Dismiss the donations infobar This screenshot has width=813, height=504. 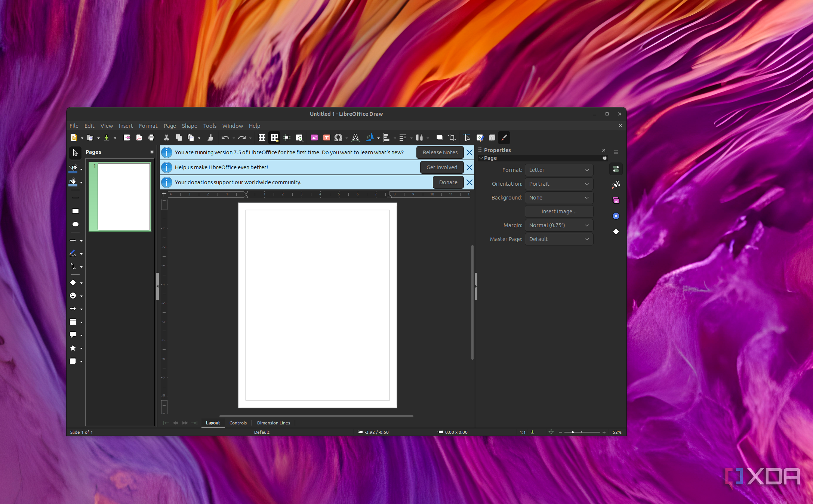[469, 182]
